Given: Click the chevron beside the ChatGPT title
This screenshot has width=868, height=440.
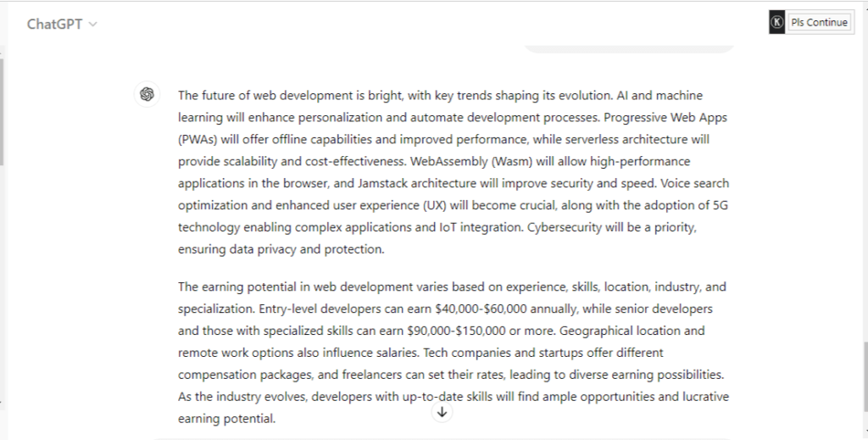Looking at the screenshot, I should 93,25.
